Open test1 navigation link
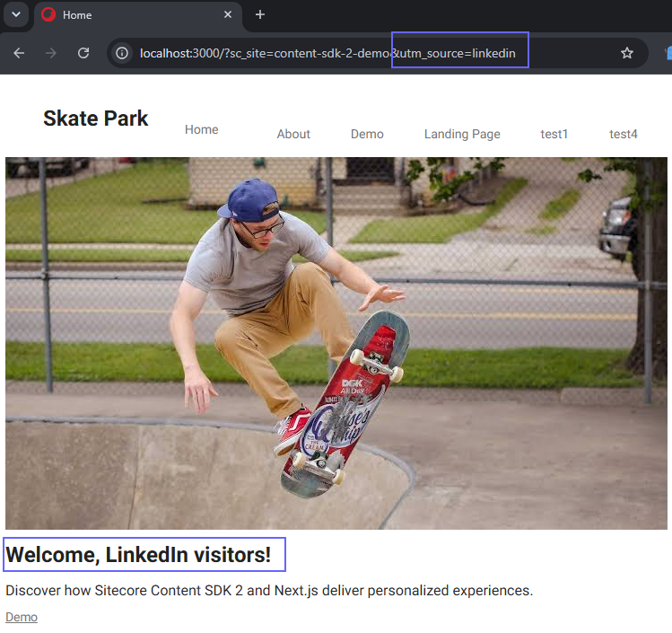 (554, 134)
